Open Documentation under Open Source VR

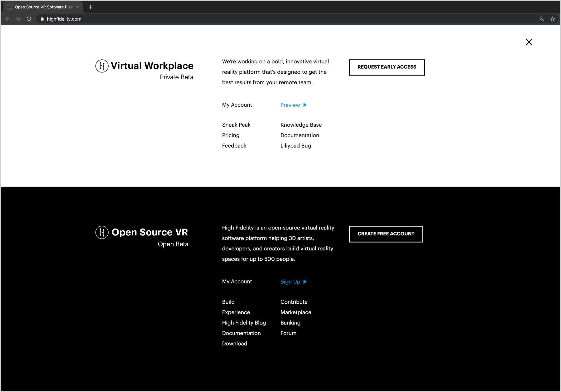tap(241, 333)
